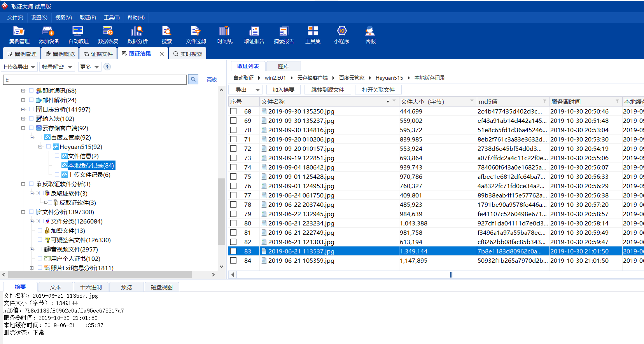The image size is (644, 344).
Task: Select the 上传文件记录(6) tree item
Action: click(x=89, y=175)
